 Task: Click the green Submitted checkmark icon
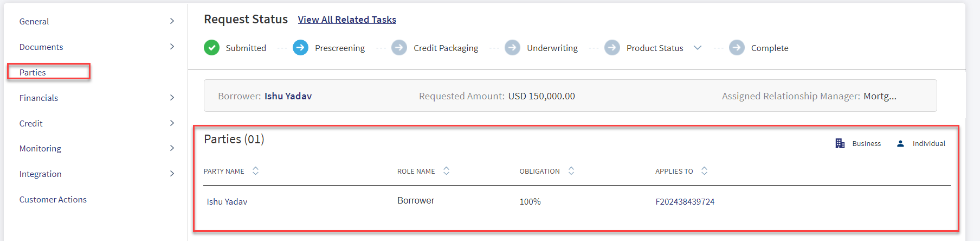[x=211, y=48]
